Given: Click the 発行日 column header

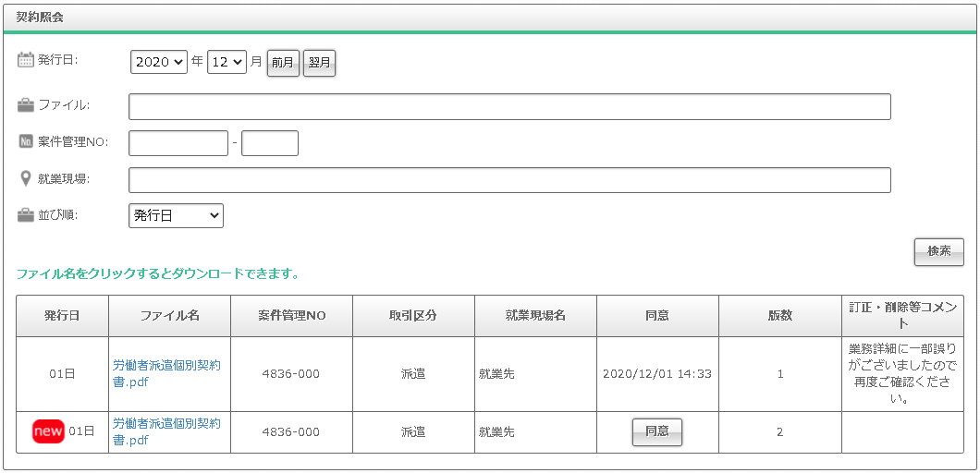Looking at the screenshot, I should [x=62, y=316].
